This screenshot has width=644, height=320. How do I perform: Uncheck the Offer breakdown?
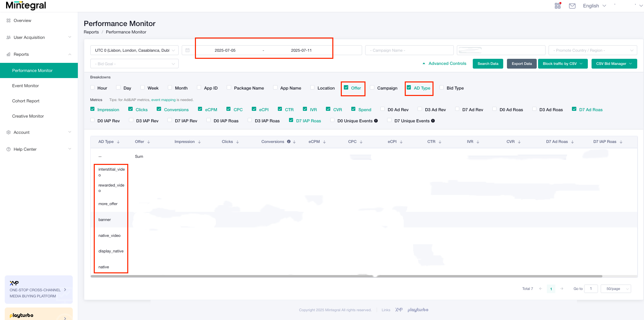pos(346,88)
